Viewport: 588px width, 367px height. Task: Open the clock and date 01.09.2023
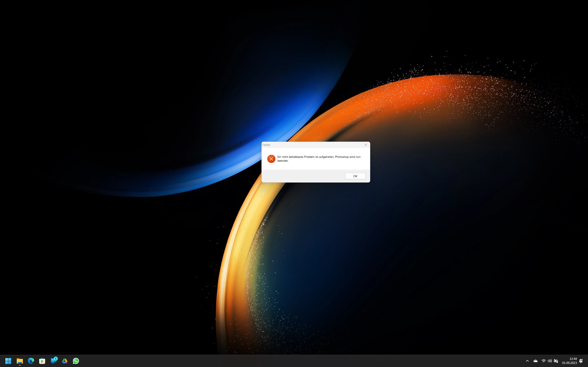click(x=569, y=361)
